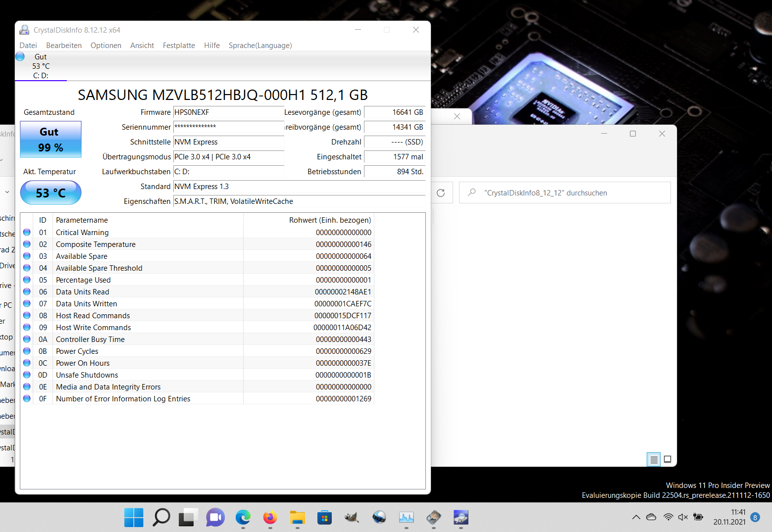Image resolution: width=772 pixels, height=532 pixels.
Task: Click the Standard field NVM Express 1.3
Action: (299, 187)
